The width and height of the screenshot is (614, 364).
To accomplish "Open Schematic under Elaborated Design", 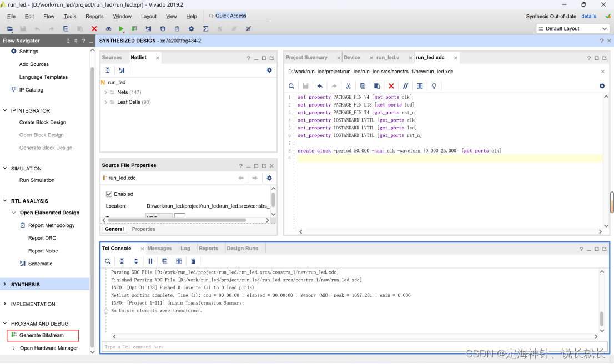I will pos(40,264).
